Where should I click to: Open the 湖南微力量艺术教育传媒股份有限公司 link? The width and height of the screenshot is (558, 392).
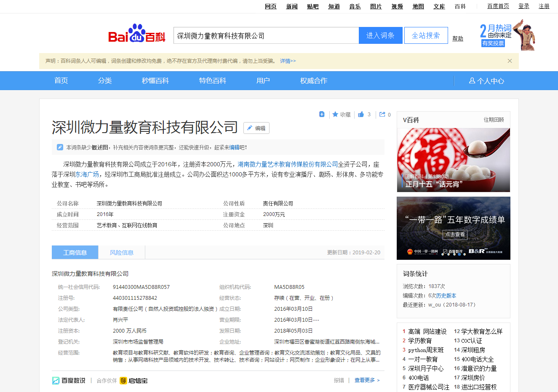coord(288,164)
